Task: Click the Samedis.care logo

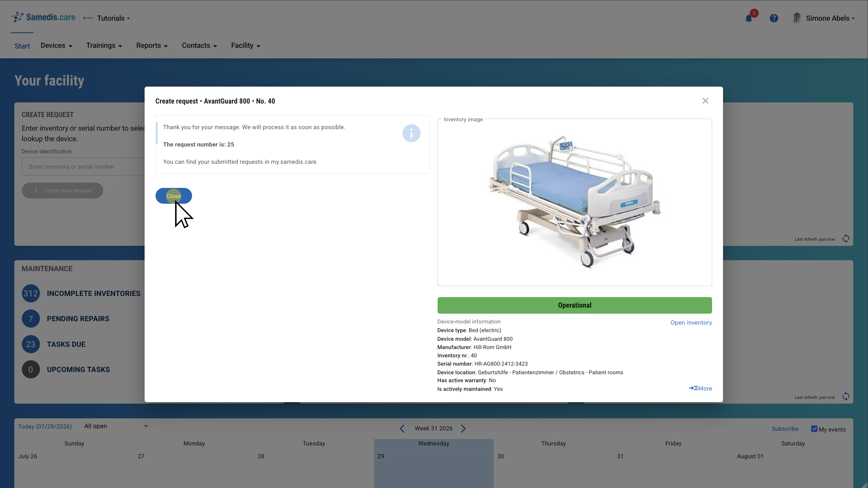Action: click(43, 17)
